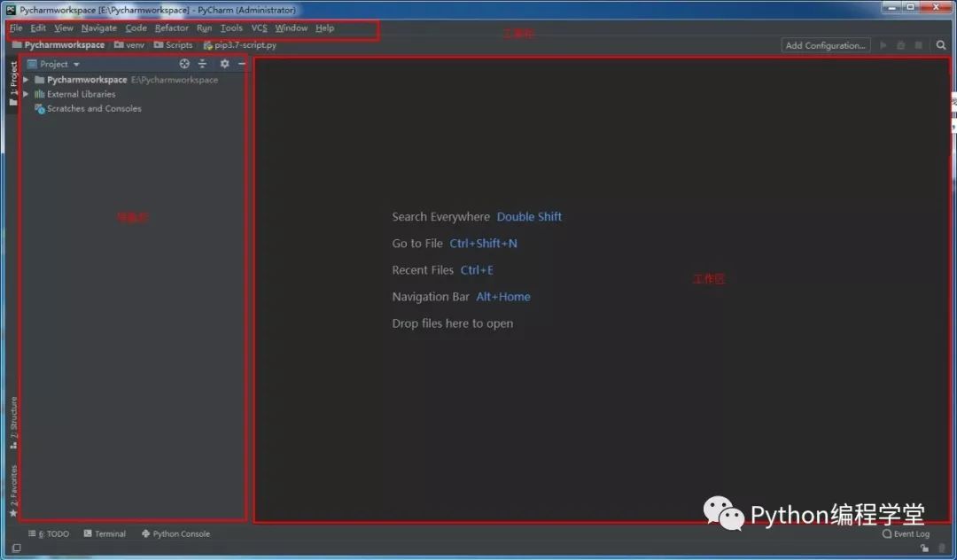Screen dimensions: 957x560
Task: Click the greyed-out Stop square icon
Action: tap(918, 45)
